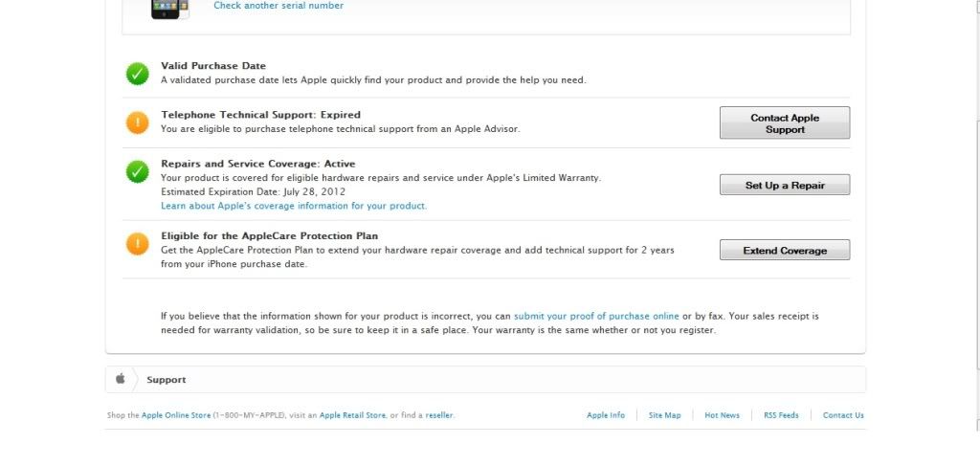Open Support breadcrumb item
Viewport: 980px width, 466px height.
tap(167, 380)
